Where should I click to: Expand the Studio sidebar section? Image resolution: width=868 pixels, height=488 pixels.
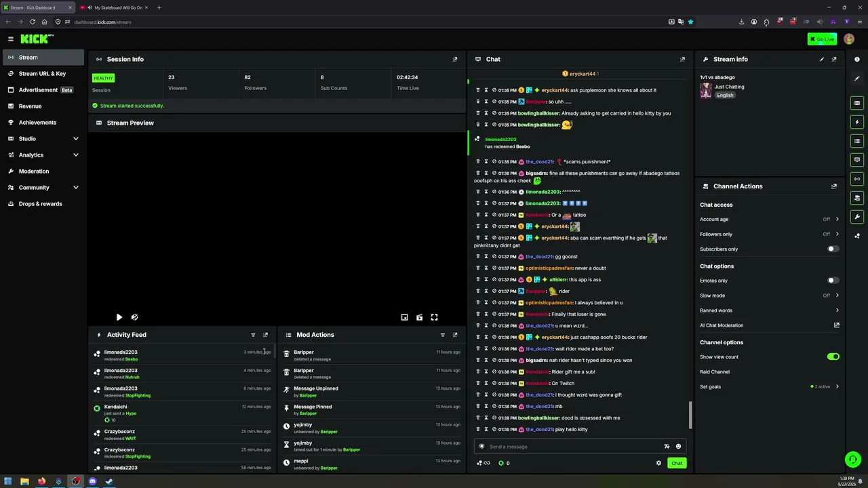pos(76,139)
